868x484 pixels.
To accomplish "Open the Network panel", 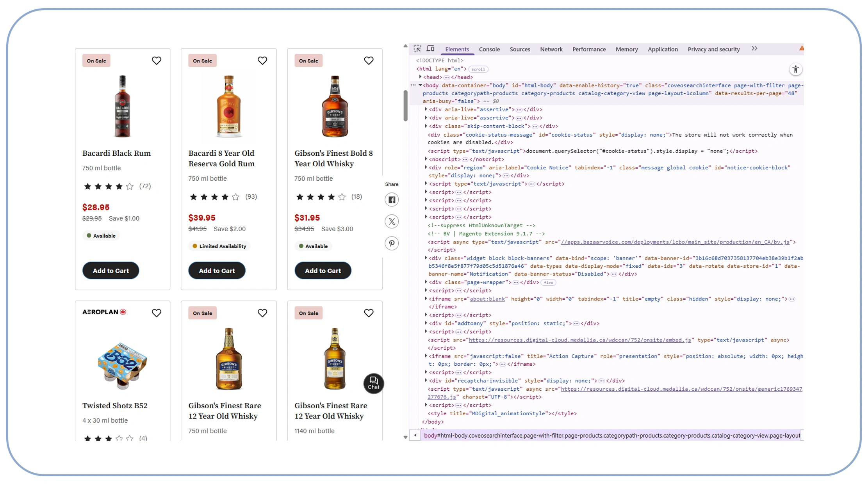I will [x=551, y=49].
